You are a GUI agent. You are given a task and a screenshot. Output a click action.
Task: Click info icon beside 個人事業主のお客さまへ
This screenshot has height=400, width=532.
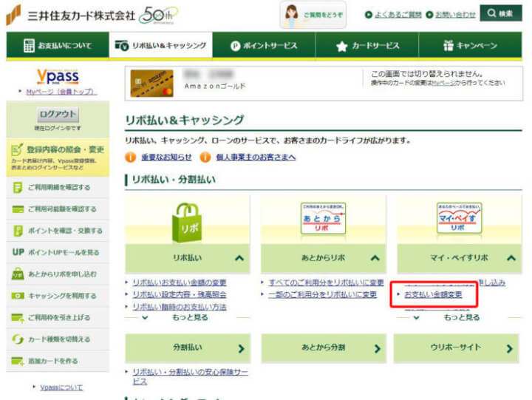pos(205,157)
